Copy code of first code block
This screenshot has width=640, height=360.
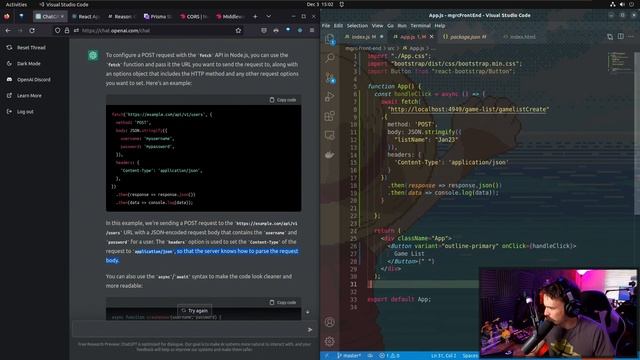282,100
